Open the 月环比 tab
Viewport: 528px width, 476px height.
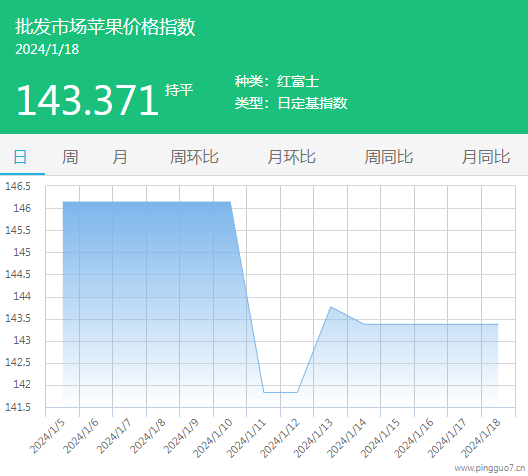click(x=292, y=157)
